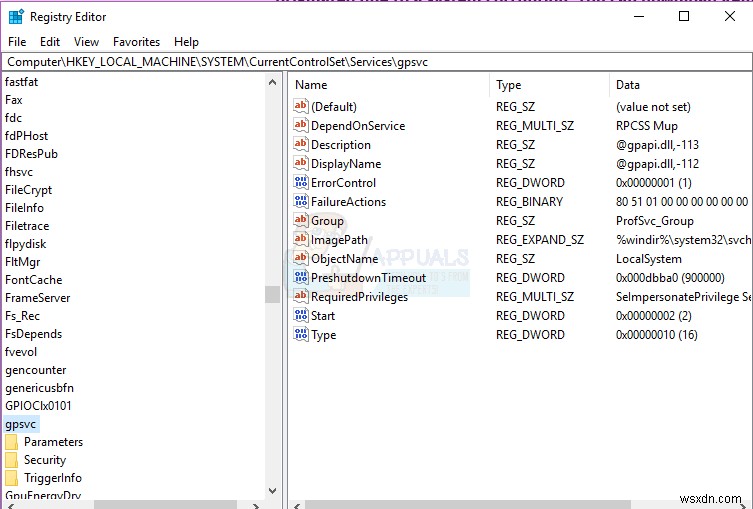Select the FsDepends registry key
The image size is (753, 509).
pos(34,334)
